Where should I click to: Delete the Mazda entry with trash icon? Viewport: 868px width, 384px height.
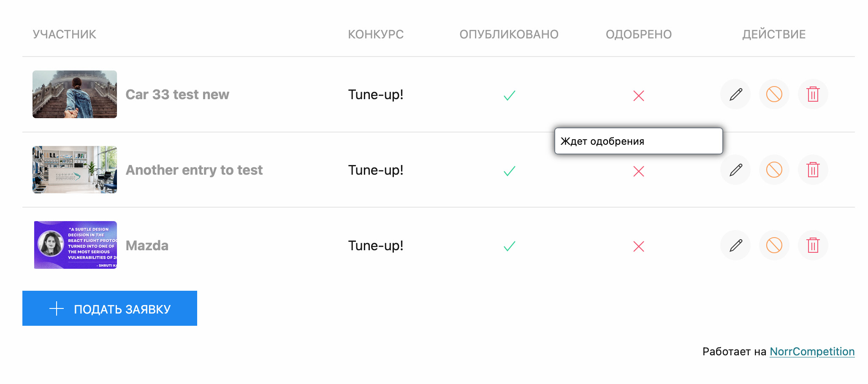pyautogui.click(x=813, y=245)
